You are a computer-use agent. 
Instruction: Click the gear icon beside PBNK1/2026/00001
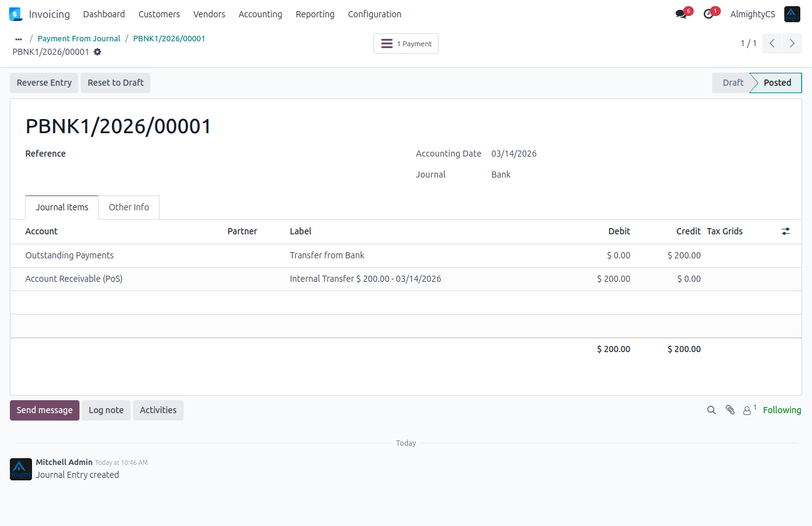[x=97, y=52]
